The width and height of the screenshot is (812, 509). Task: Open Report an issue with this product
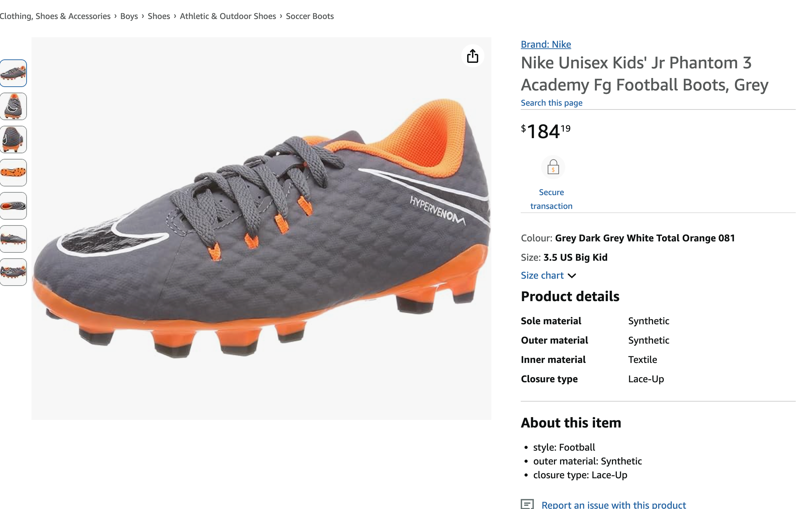click(x=613, y=505)
